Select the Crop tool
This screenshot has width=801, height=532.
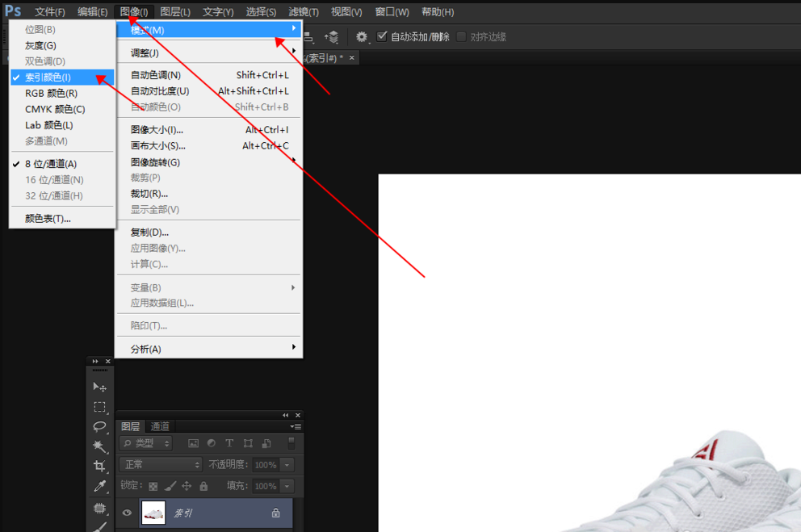coord(99,466)
